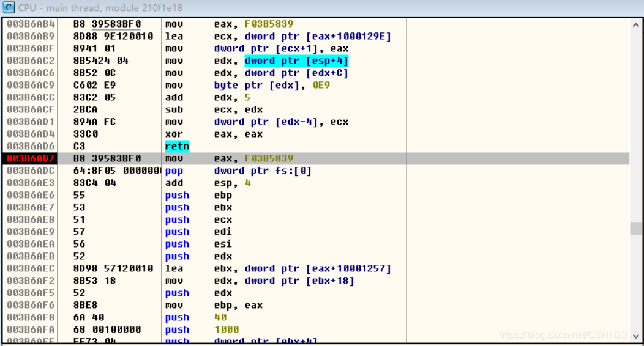Image resolution: width=644 pixels, height=346 pixels.
Task: Select address 003B6ABF row
Action: coord(315,49)
